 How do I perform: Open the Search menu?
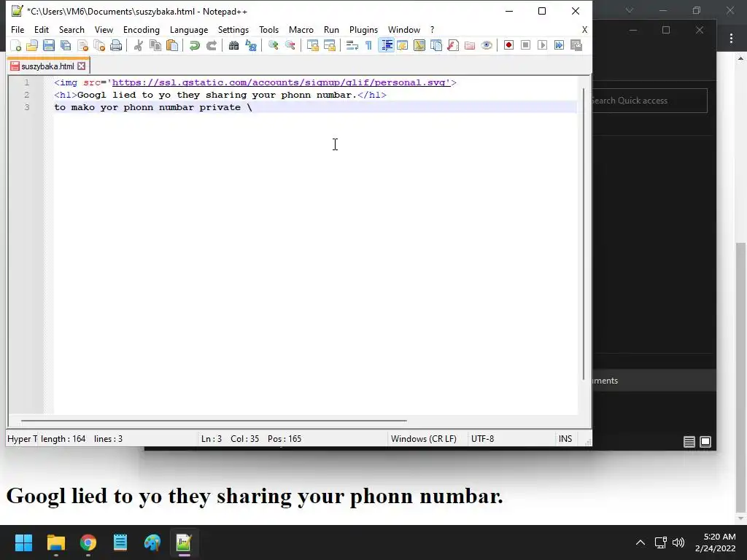(71, 29)
